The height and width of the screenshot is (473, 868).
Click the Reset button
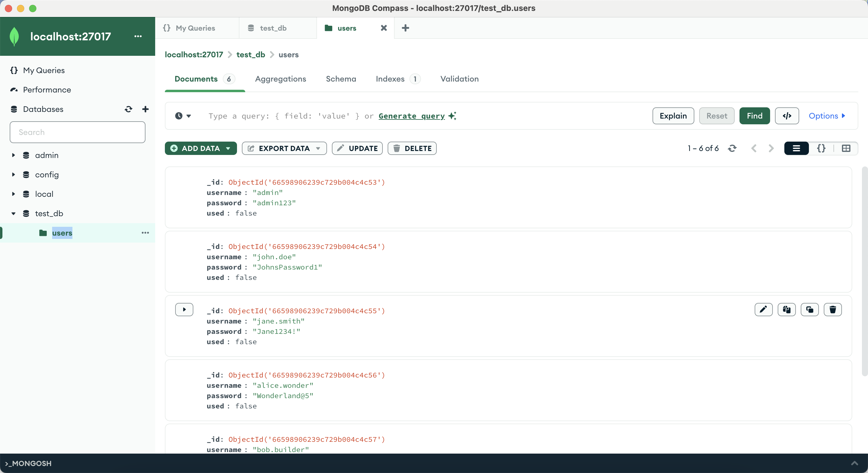click(716, 116)
